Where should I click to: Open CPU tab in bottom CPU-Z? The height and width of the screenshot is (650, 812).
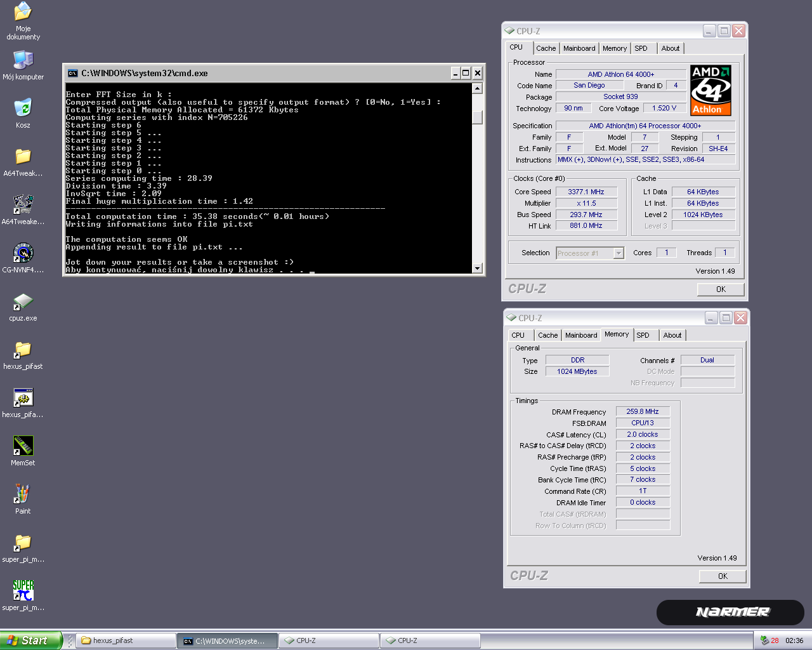pos(518,335)
